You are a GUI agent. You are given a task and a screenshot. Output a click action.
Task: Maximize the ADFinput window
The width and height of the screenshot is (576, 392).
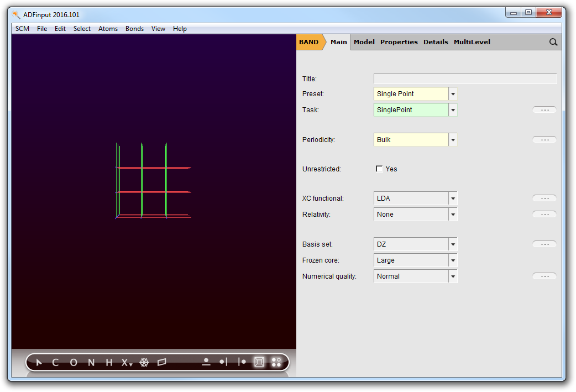[528, 13]
